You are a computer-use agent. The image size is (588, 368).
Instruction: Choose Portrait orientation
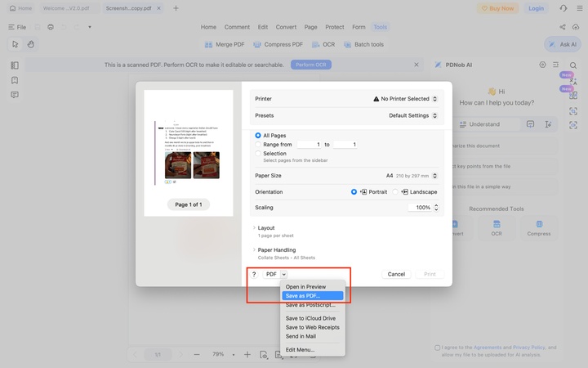(354, 192)
